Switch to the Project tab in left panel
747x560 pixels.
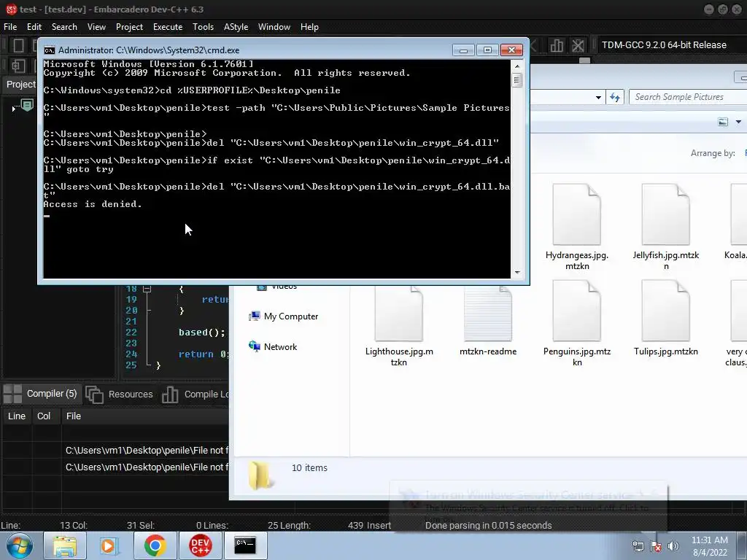coord(20,85)
